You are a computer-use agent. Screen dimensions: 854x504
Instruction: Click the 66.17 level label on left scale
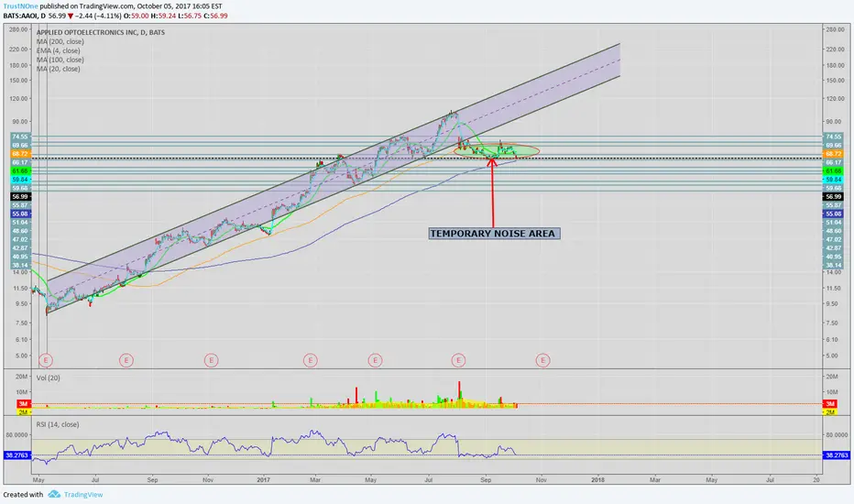tap(20, 162)
